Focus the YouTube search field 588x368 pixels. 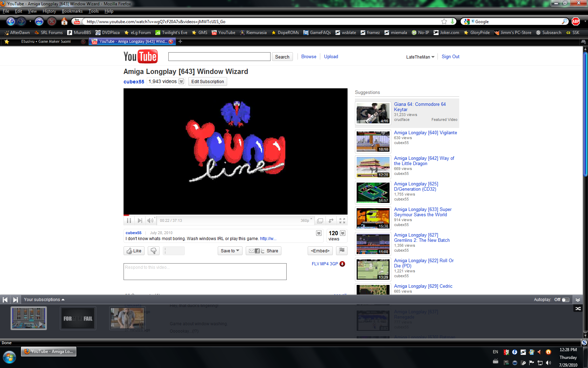coord(219,56)
